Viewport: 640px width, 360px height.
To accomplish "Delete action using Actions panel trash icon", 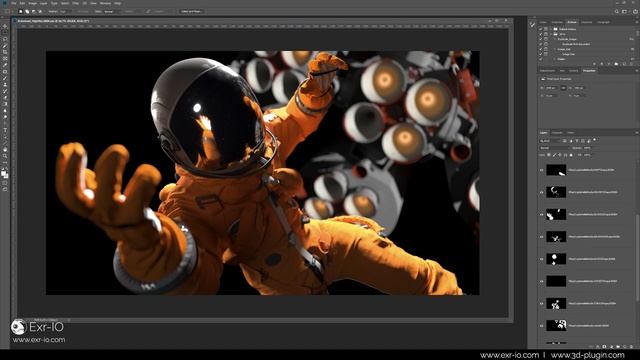I will point(631,64).
